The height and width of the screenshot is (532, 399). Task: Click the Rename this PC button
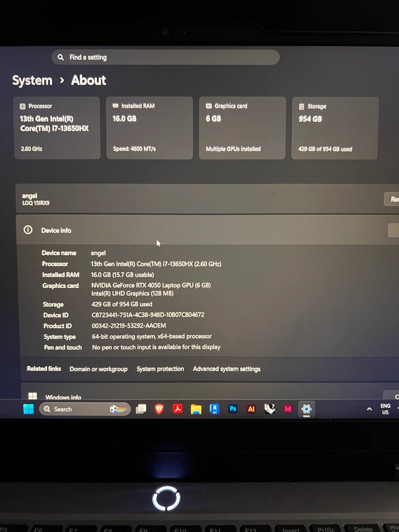tap(392, 199)
